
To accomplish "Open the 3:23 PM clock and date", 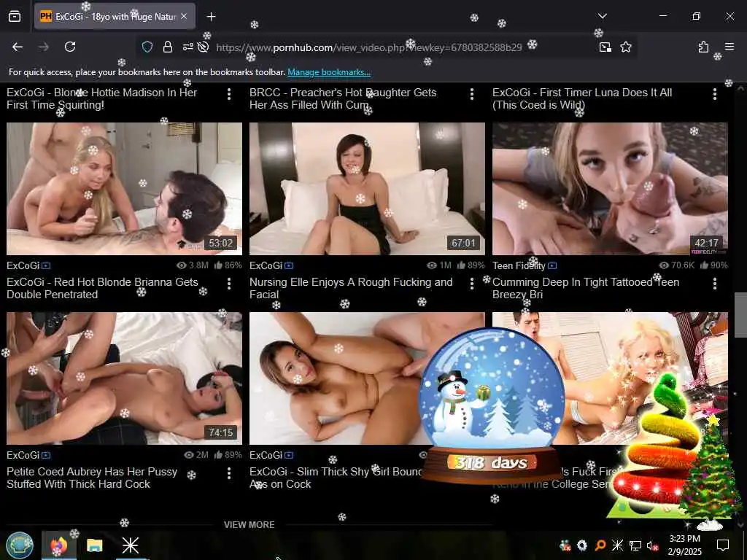I will (x=684, y=545).
